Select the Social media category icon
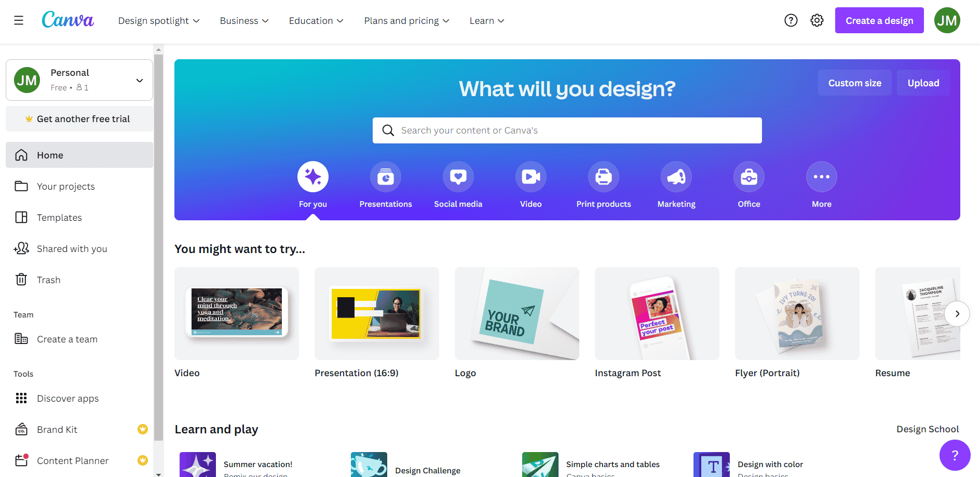Image resolution: width=980 pixels, height=477 pixels. [x=458, y=177]
